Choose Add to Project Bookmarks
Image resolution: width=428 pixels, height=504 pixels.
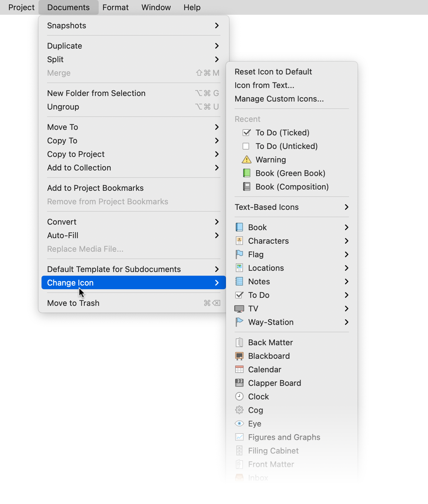95,188
